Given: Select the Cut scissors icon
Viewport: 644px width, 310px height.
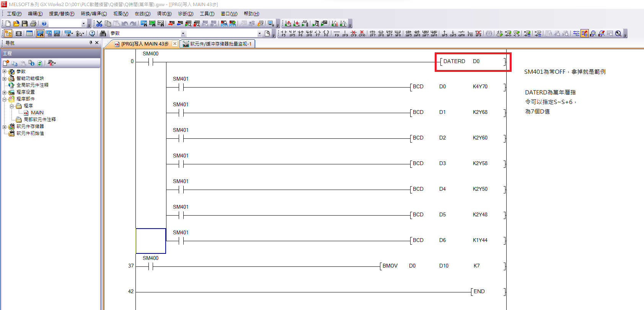Looking at the screenshot, I should point(99,24).
